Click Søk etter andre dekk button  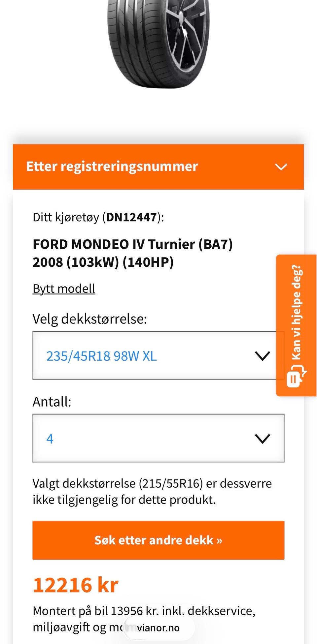(158, 540)
